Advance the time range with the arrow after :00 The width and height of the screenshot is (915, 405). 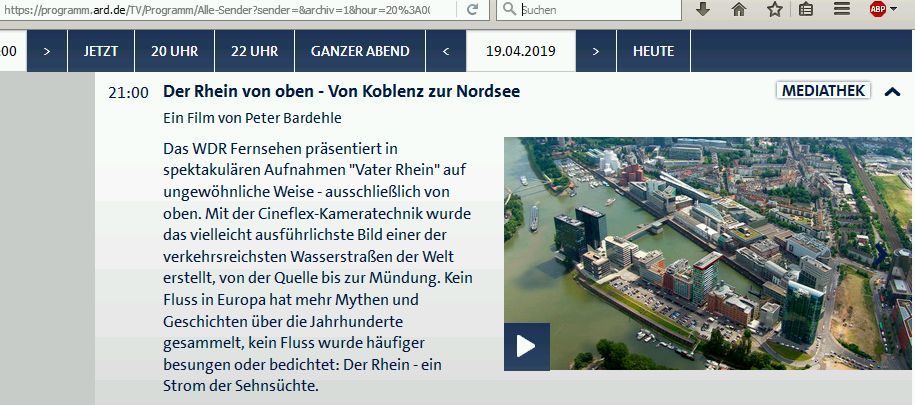[47, 51]
